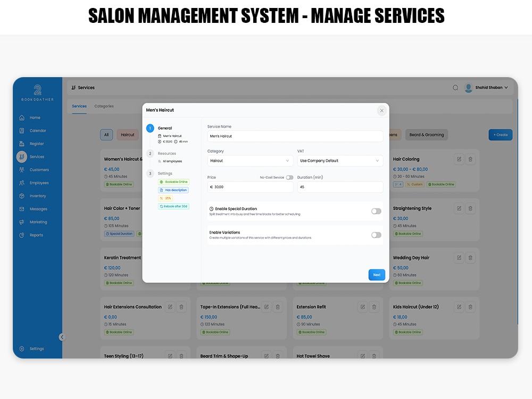Edit the Hot Towel Shave service

pyautogui.click(x=363, y=356)
